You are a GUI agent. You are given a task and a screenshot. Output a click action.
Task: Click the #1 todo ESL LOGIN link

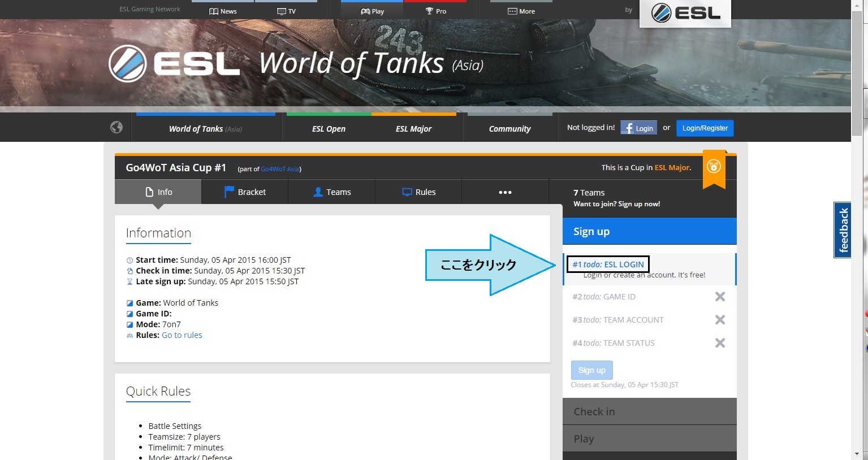coord(608,264)
